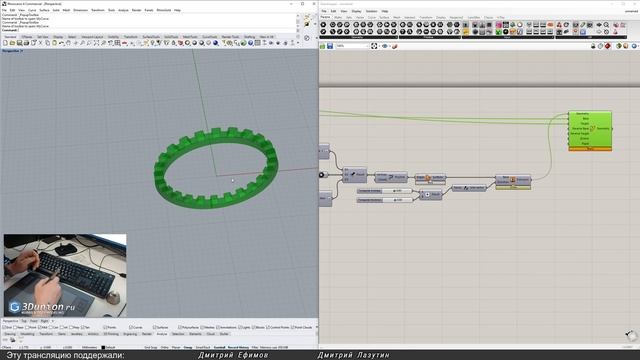Switch to the Maths tab in Grasshopper
This screenshot has height=360, width=640.
coord(338,18)
